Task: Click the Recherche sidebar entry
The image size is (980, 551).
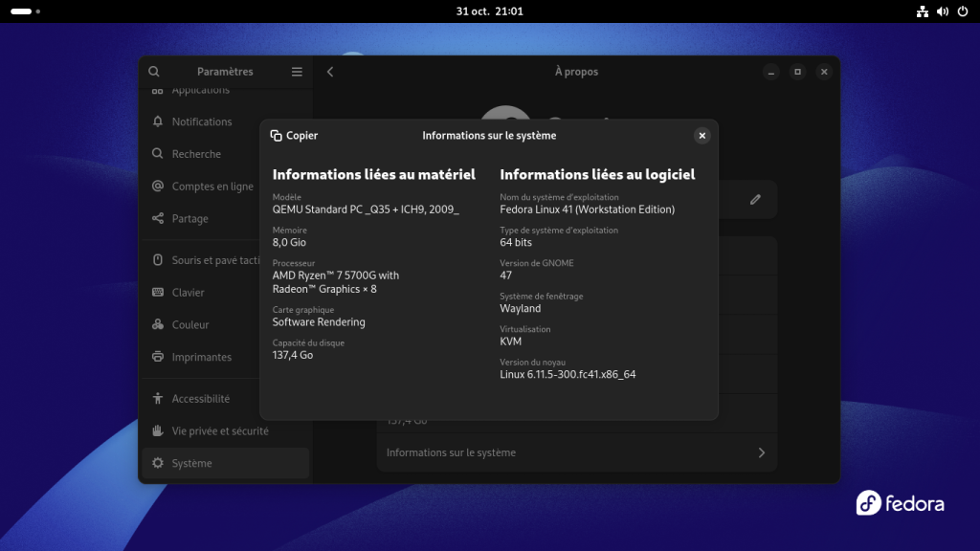Action: pyautogui.click(x=196, y=154)
